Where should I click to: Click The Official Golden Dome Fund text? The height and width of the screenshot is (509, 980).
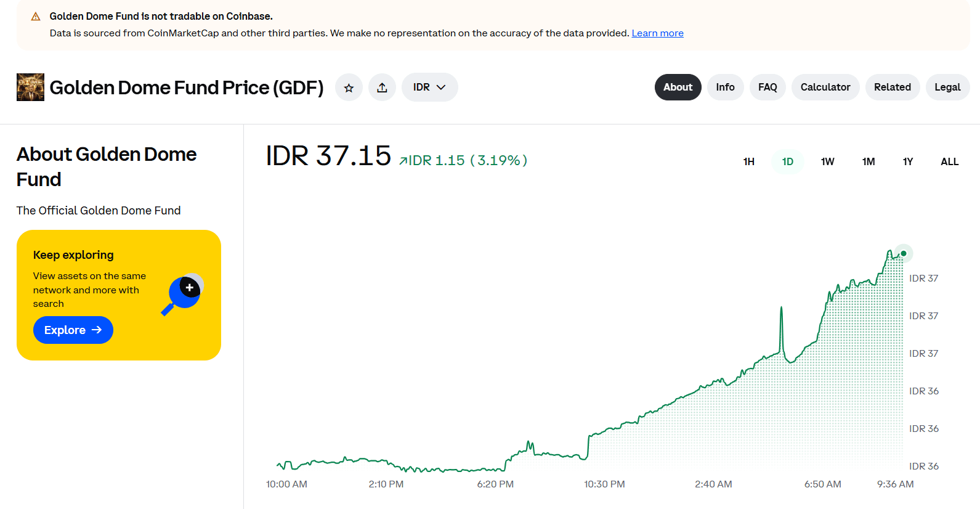click(x=99, y=211)
